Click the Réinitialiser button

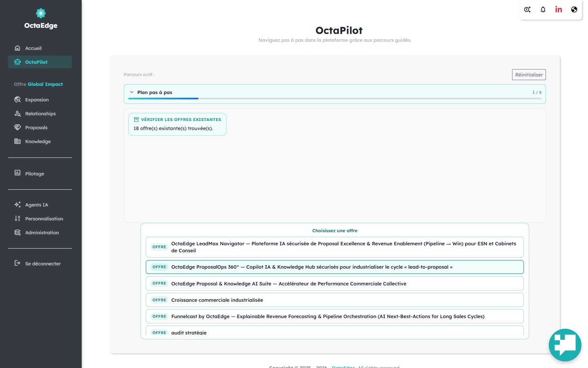[x=529, y=74]
